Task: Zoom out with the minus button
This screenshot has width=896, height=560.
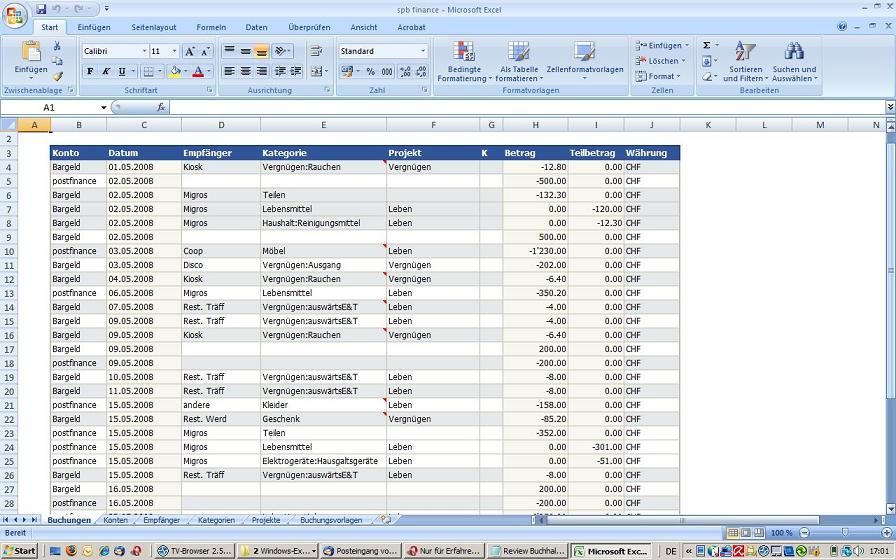Action: [805, 533]
